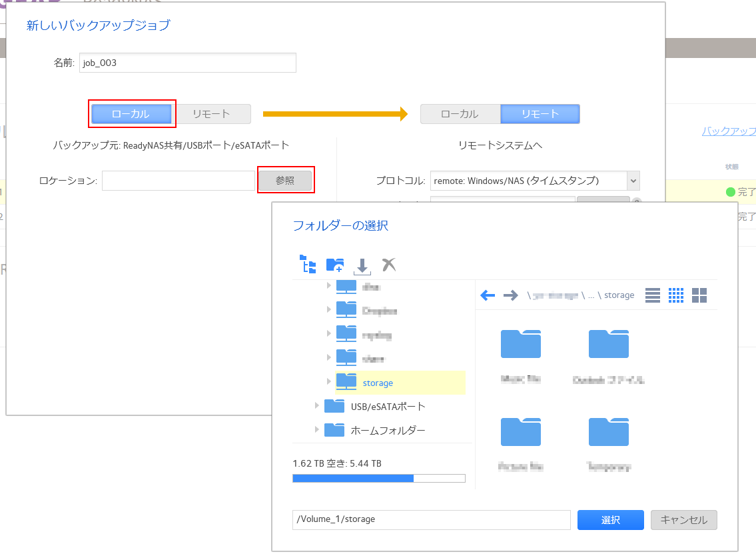Switch to large tile view layout
The width and height of the screenshot is (756, 554).
pyautogui.click(x=699, y=295)
